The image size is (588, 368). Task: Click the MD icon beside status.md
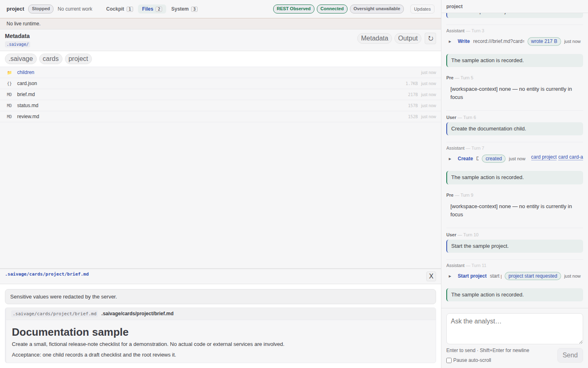click(9, 105)
